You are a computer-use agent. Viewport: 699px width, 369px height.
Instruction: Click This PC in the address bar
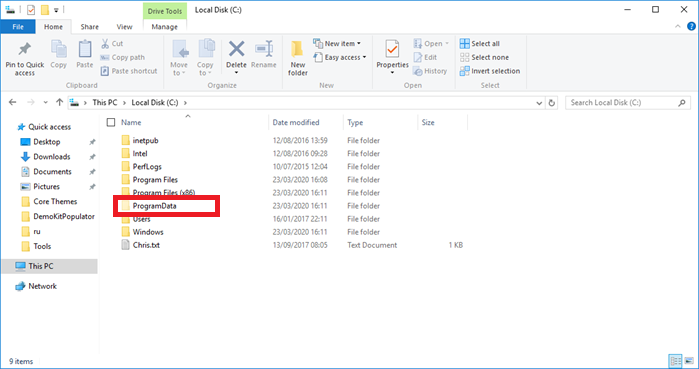[x=105, y=102]
